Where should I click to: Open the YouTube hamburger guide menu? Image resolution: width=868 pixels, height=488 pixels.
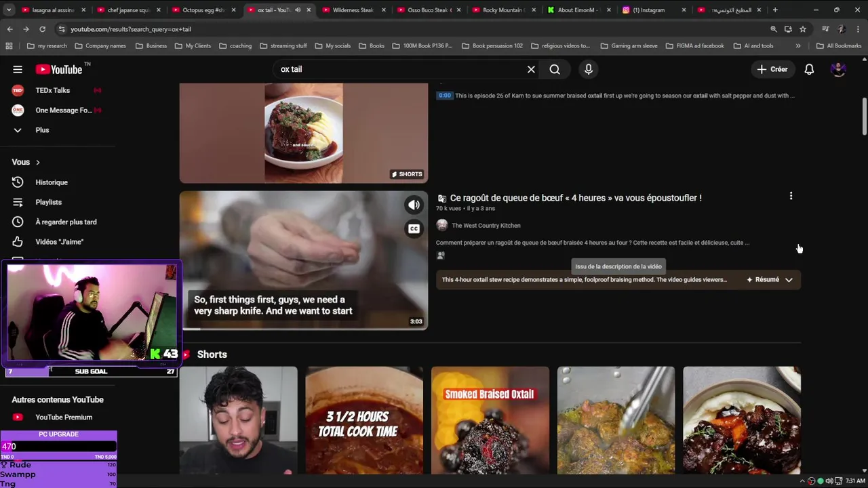coord(18,69)
